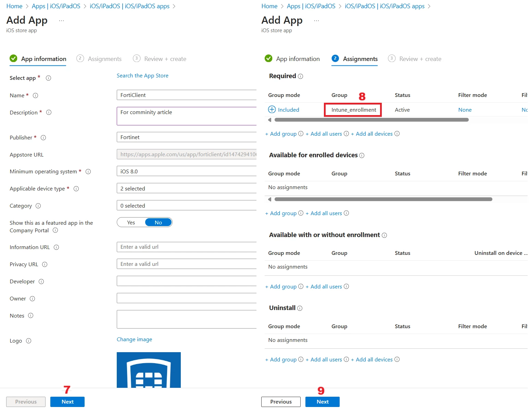Click Required table horizontal scrollbar
The height and width of the screenshot is (420, 529).
point(371,120)
